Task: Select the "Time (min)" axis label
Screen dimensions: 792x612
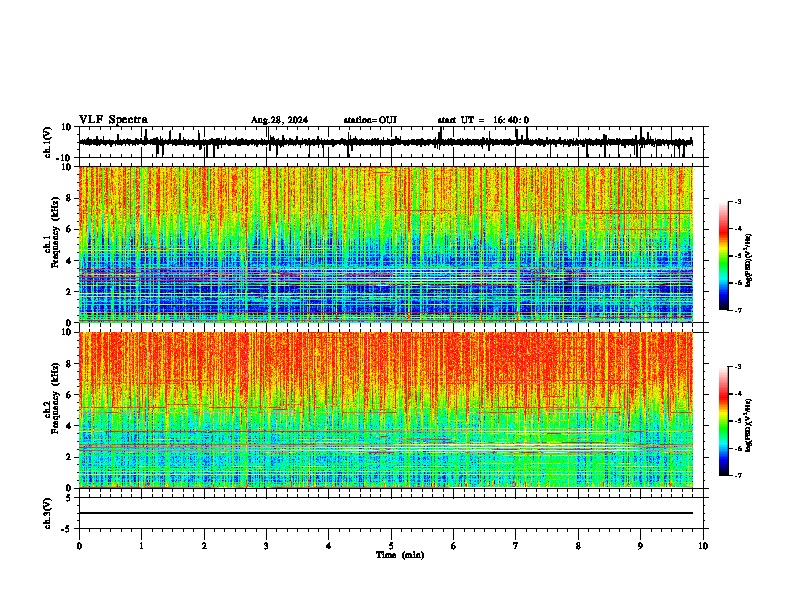Action: 400,555
